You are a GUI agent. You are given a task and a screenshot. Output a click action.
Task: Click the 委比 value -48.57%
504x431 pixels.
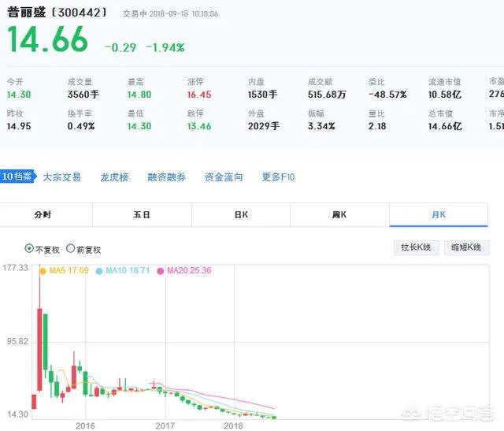tap(387, 95)
